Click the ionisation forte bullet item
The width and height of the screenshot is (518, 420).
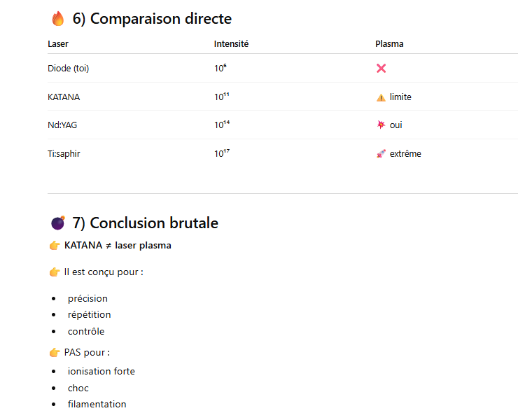click(101, 371)
